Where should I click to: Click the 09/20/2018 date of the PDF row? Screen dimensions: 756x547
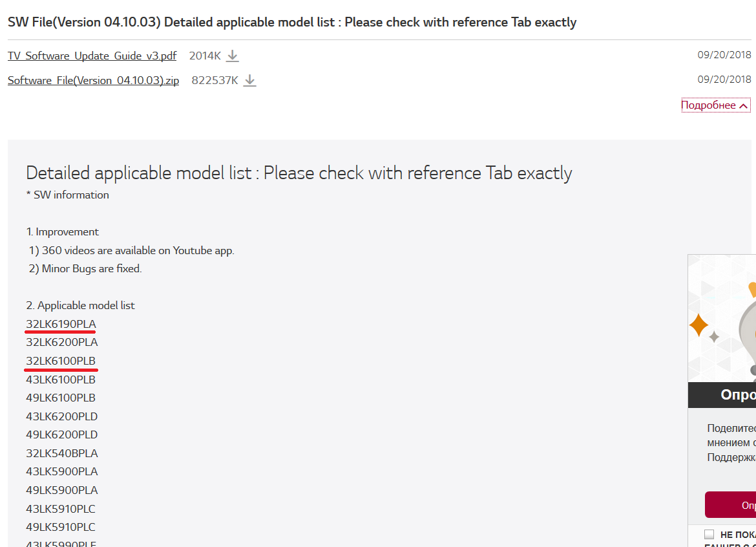(x=724, y=55)
